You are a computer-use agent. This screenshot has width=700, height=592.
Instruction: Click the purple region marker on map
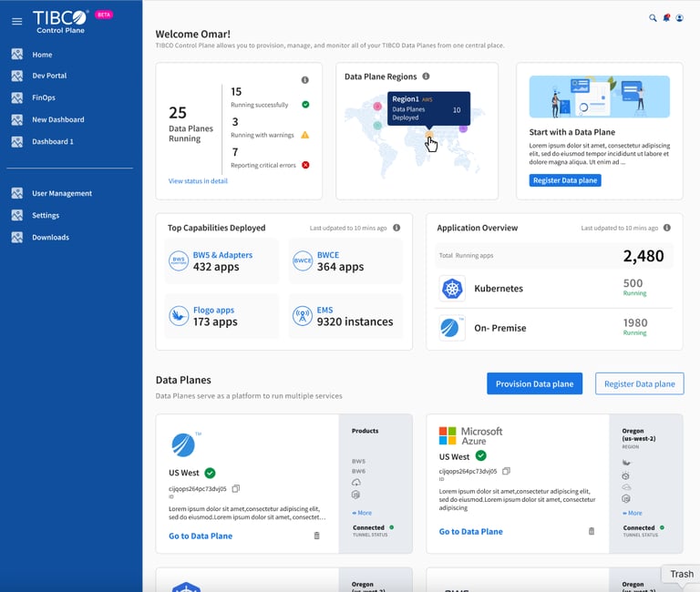click(463, 129)
